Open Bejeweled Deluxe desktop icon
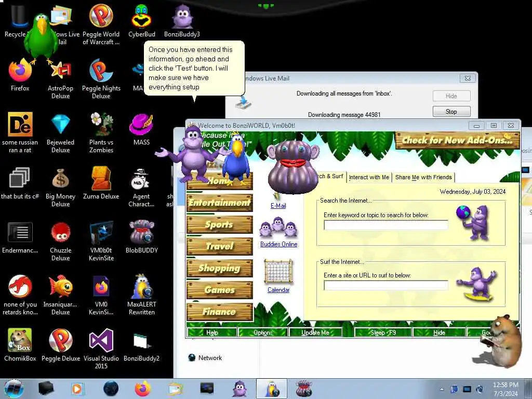The width and height of the screenshot is (532, 399). (60, 132)
